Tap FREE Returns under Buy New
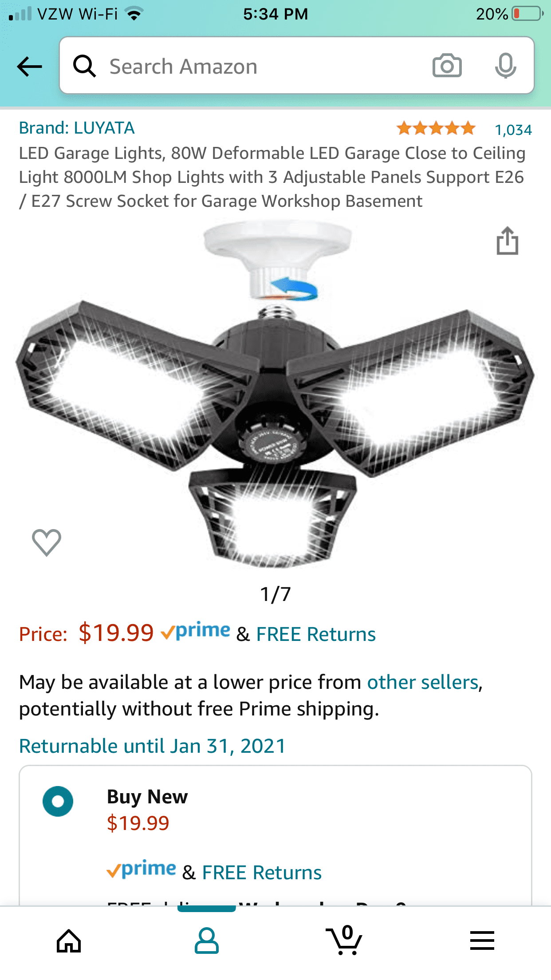551x980 pixels. 262,873
